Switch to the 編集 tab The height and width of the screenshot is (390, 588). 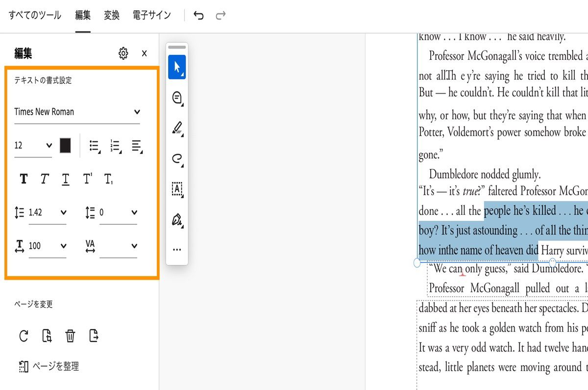click(x=83, y=16)
